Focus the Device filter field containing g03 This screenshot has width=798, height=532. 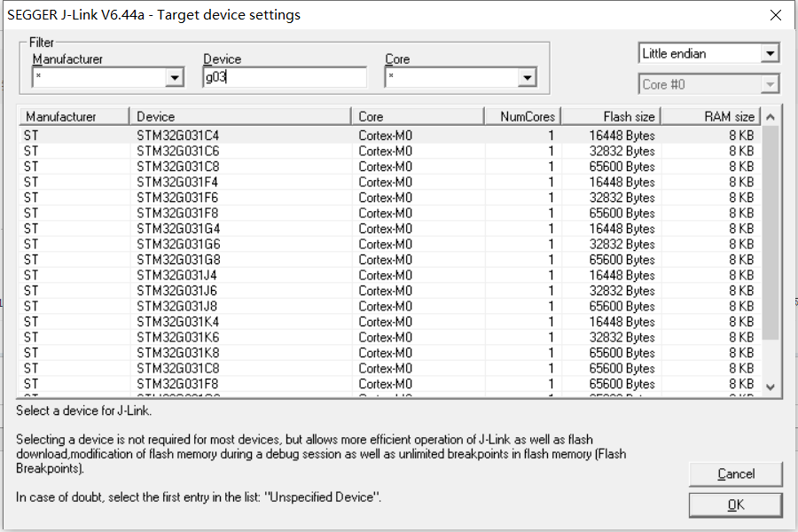coord(285,77)
